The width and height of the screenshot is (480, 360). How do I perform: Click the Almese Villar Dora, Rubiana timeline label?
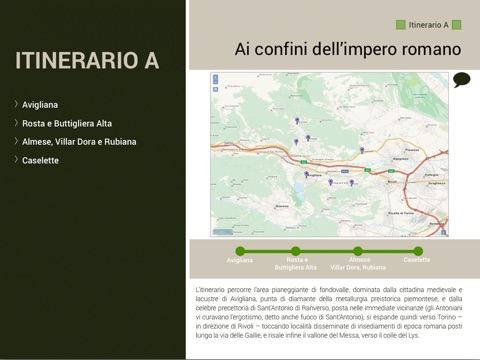tap(358, 264)
